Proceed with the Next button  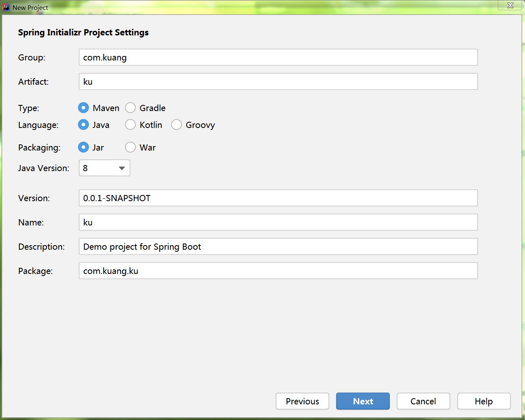[363, 401]
